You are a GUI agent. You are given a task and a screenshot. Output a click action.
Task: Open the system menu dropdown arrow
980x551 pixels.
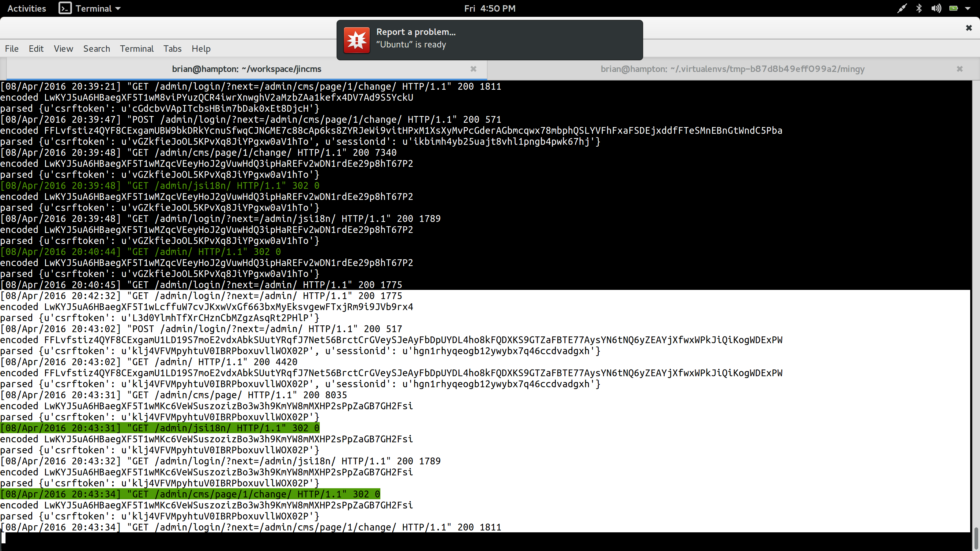click(x=967, y=8)
